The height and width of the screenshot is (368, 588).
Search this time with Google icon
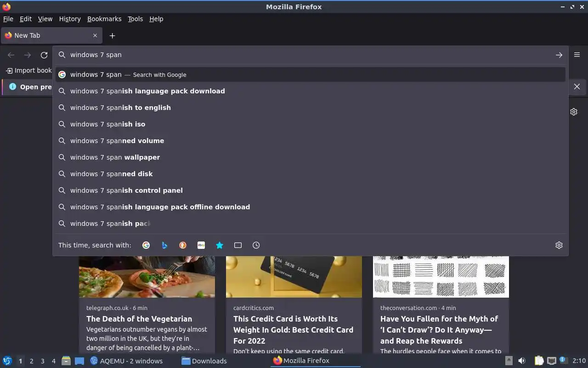[x=146, y=245]
